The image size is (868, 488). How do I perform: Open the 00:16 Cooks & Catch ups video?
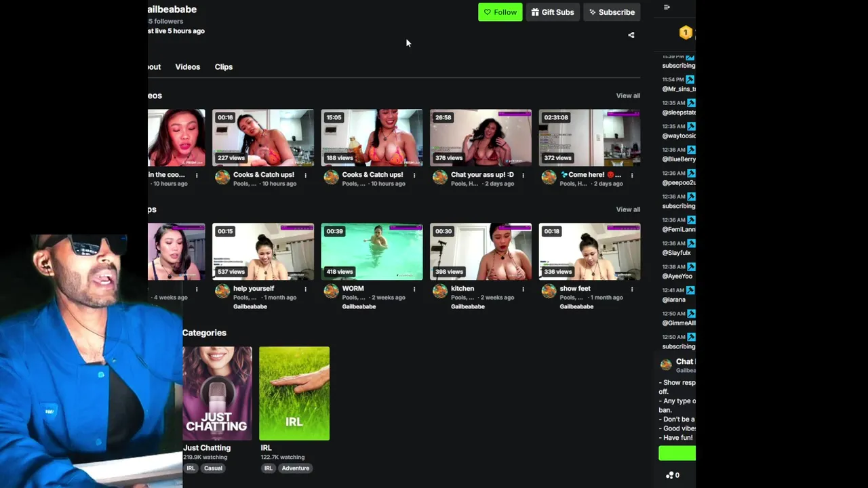[263, 138]
